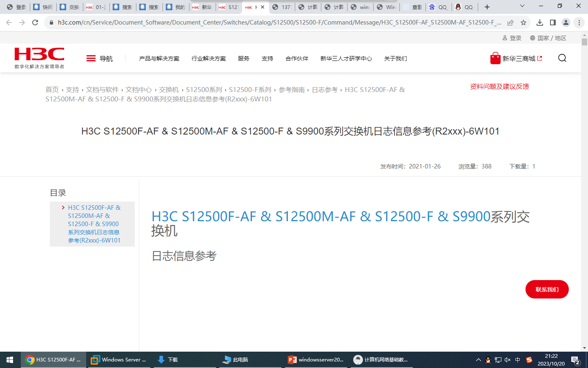Click the QQ penguin tray icon
Screen dimensions: 588x368
(488, 360)
